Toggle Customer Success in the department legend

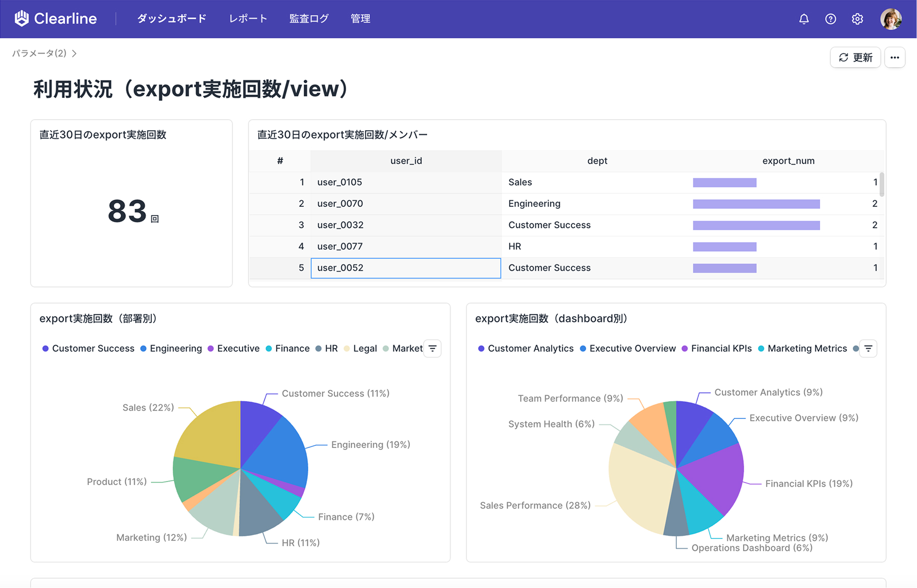(x=89, y=349)
